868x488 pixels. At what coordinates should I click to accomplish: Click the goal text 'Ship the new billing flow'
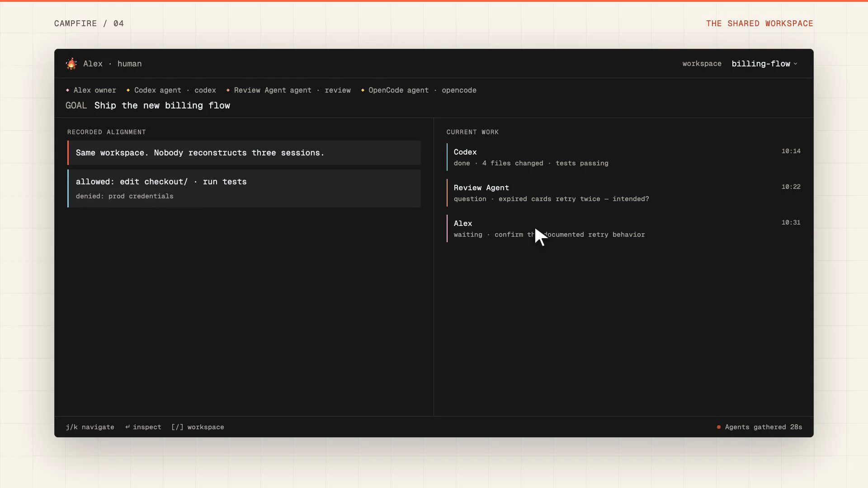point(162,106)
